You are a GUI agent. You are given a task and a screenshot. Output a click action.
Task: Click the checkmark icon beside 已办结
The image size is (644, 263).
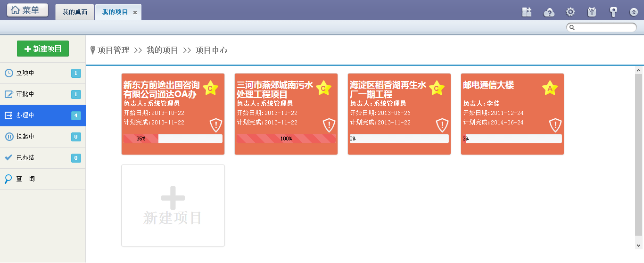pos(8,157)
